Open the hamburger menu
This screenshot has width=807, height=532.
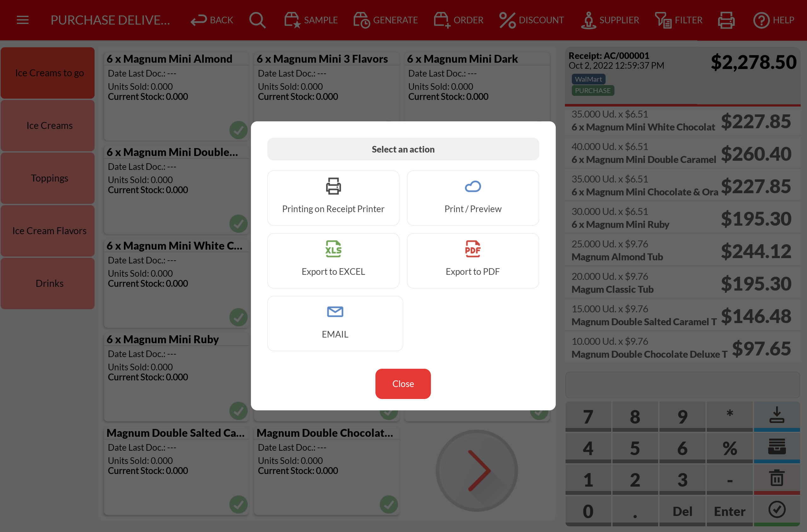[22, 20]
